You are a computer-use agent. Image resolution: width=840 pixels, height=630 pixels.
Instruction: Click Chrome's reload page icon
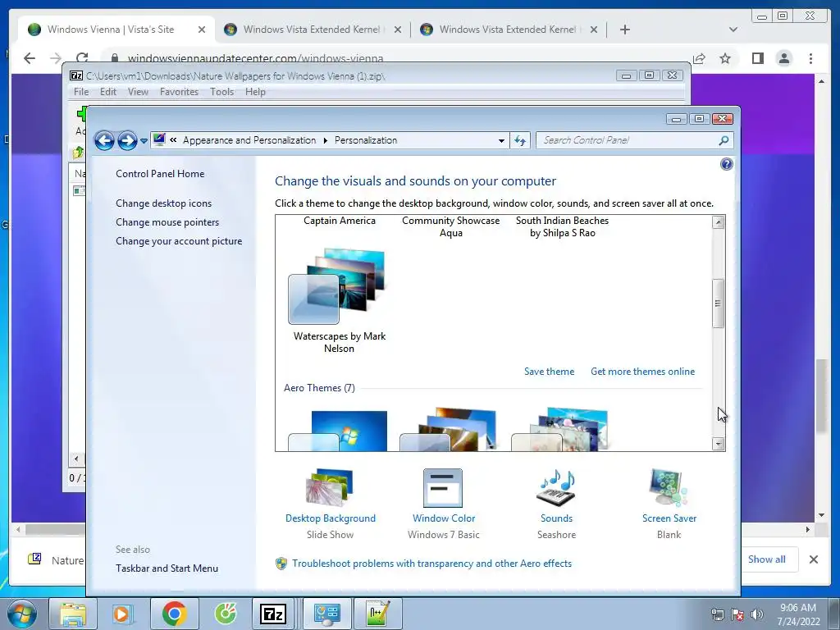click(x=82, y=58)
